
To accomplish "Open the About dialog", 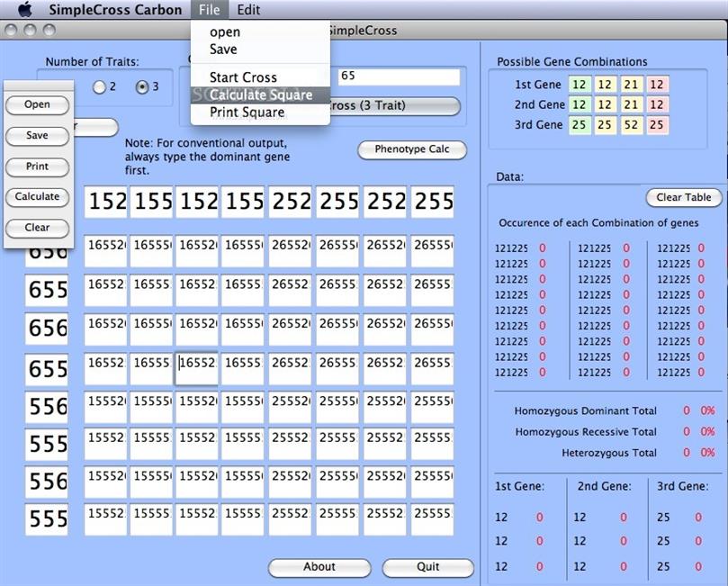I will coord(319,567).
